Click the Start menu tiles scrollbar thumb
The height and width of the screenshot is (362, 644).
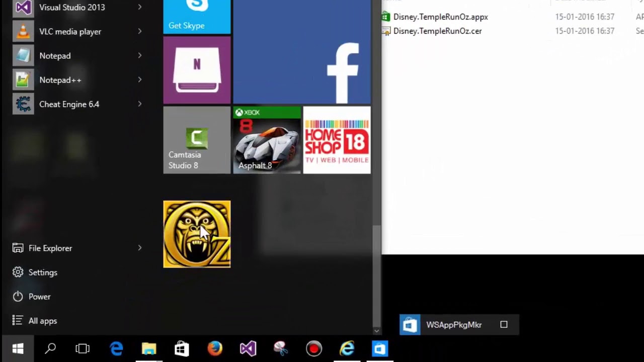[376, 276]
